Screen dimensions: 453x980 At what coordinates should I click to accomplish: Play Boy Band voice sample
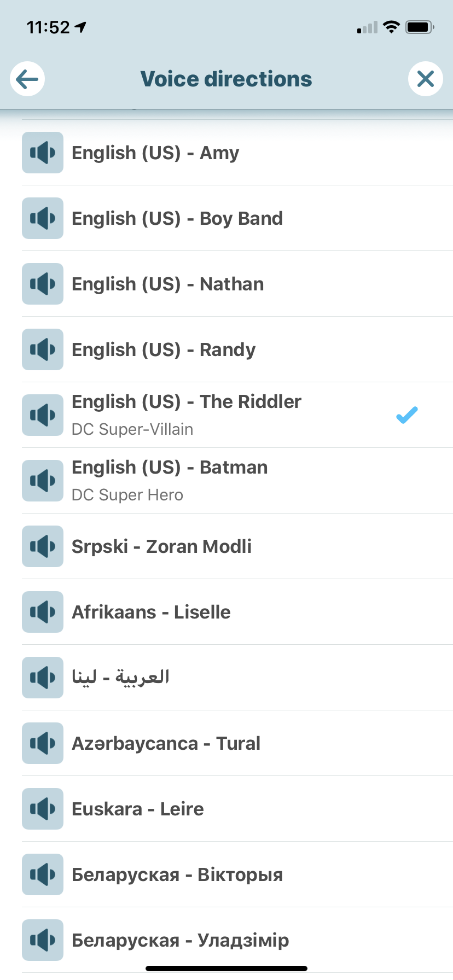click(x=43, y=218)
